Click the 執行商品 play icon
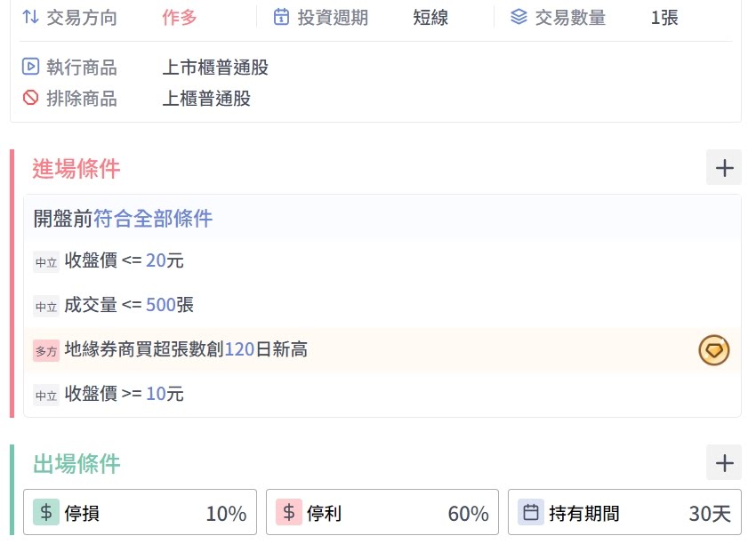The height and width of the screenshot is (552, 756). [x=30, y=67]
